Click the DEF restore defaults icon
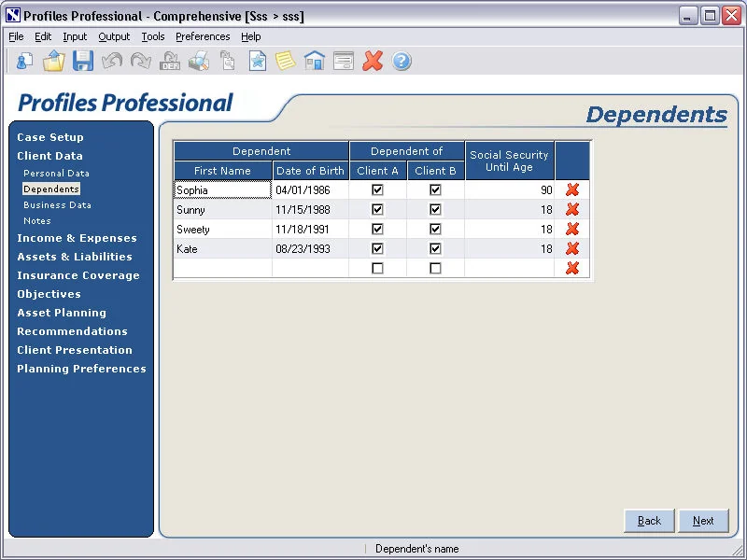 coord(170,61)
